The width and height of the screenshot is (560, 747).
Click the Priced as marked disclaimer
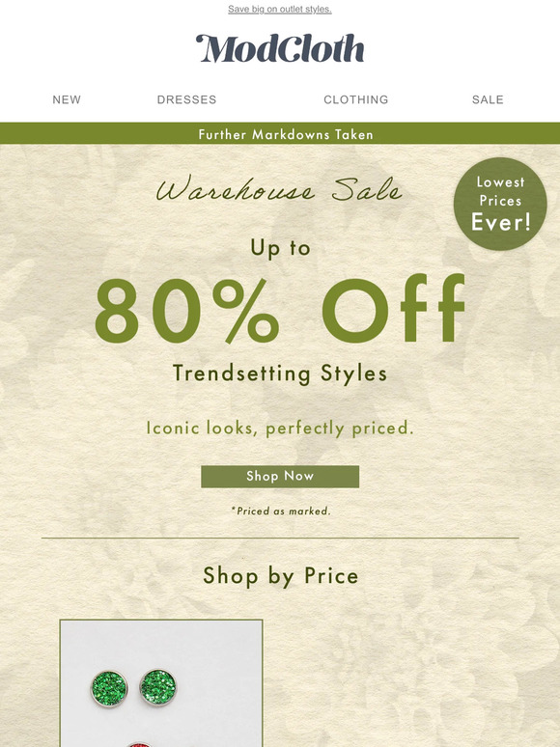click(281, 511)
